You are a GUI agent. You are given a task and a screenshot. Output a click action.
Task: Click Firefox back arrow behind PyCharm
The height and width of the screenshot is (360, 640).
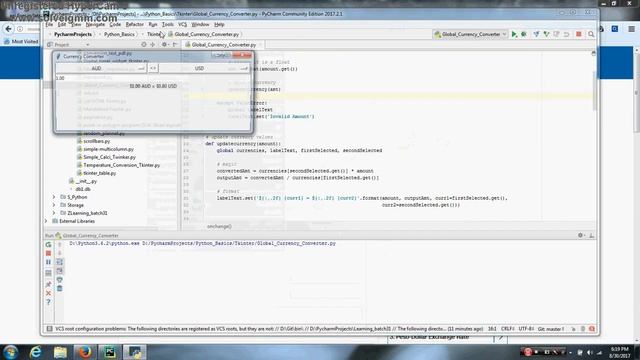click(8, 29)
